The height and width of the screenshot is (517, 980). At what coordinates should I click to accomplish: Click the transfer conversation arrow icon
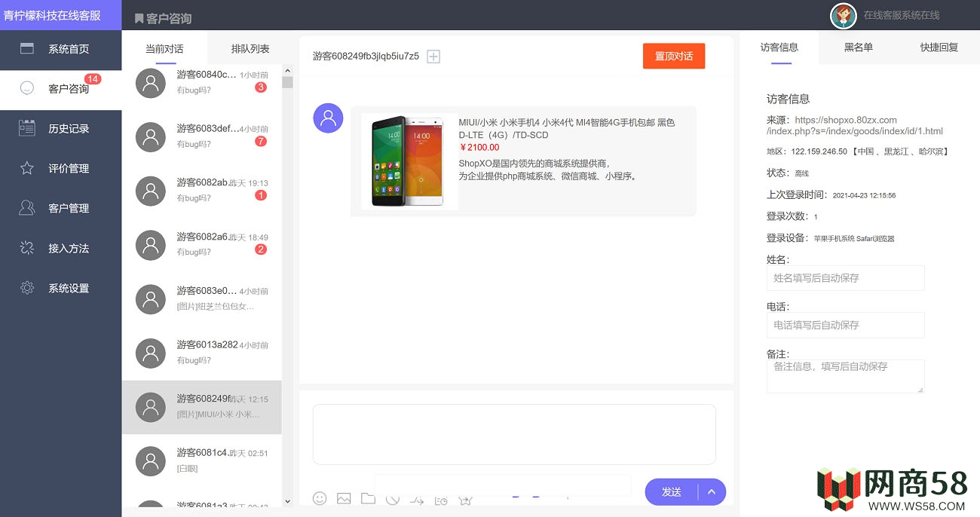(x=417, y=499)
